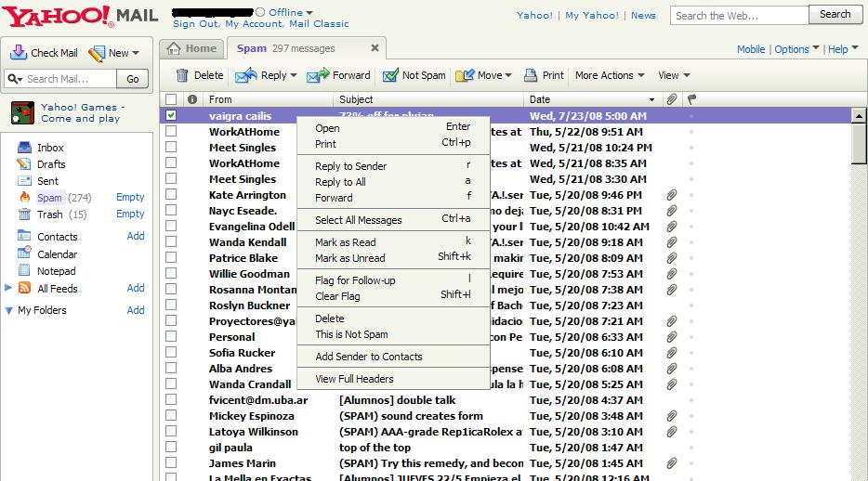
Task: Click the flag column header icon
Action: coord(691,99)
